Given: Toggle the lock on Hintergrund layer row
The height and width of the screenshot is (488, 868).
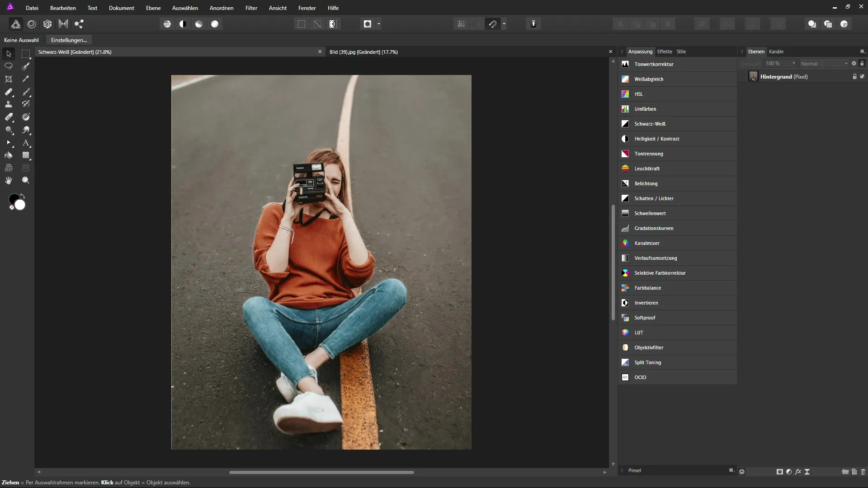Looking at the screenshot, I should pyautogui.click(x=854, y=77).
